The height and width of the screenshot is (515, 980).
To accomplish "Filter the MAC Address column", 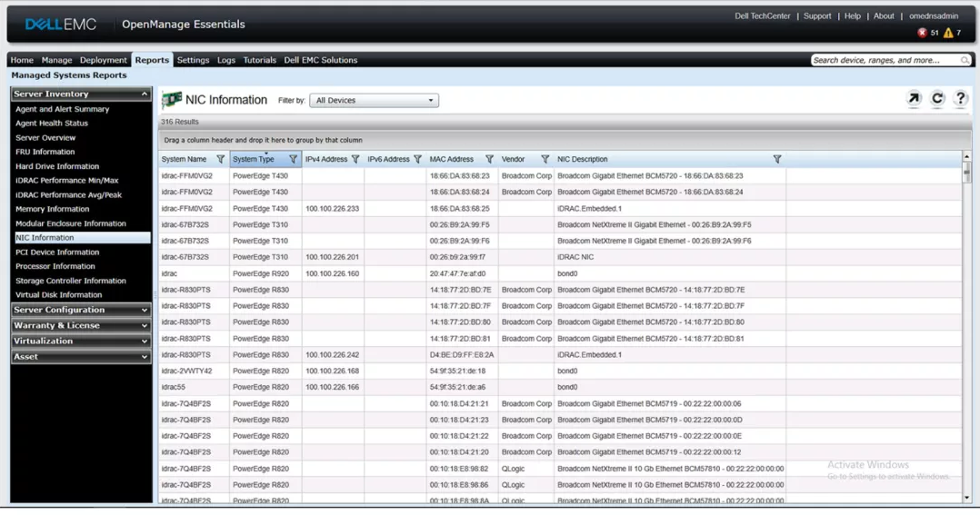I will click(x=489, y=159).
